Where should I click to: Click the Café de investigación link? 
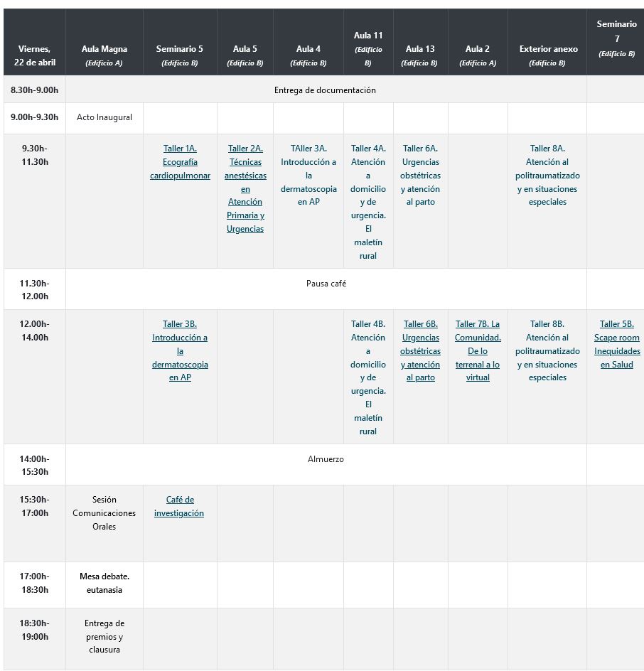tap(179, 506)
